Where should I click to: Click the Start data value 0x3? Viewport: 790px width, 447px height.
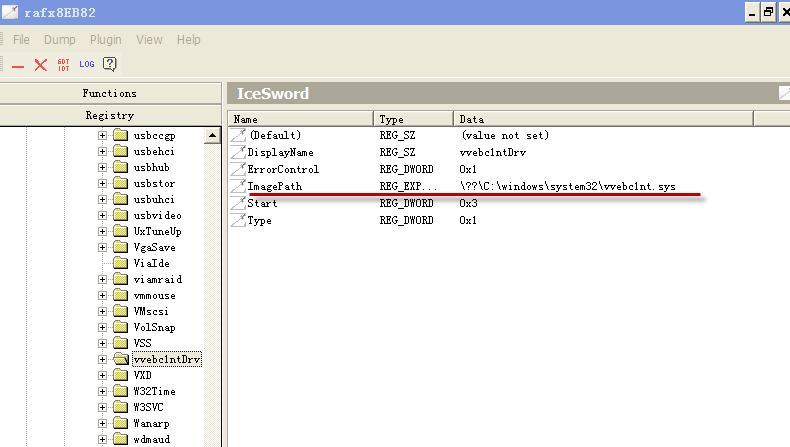pos(468,203)
